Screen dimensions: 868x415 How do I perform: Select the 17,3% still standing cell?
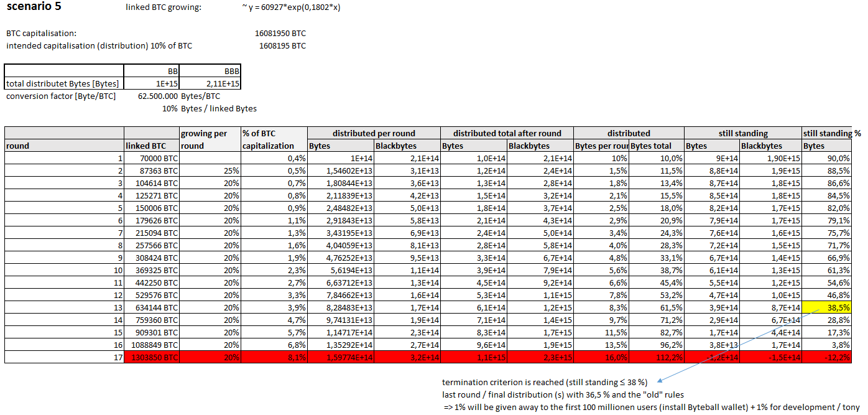(x=826, y=332)
